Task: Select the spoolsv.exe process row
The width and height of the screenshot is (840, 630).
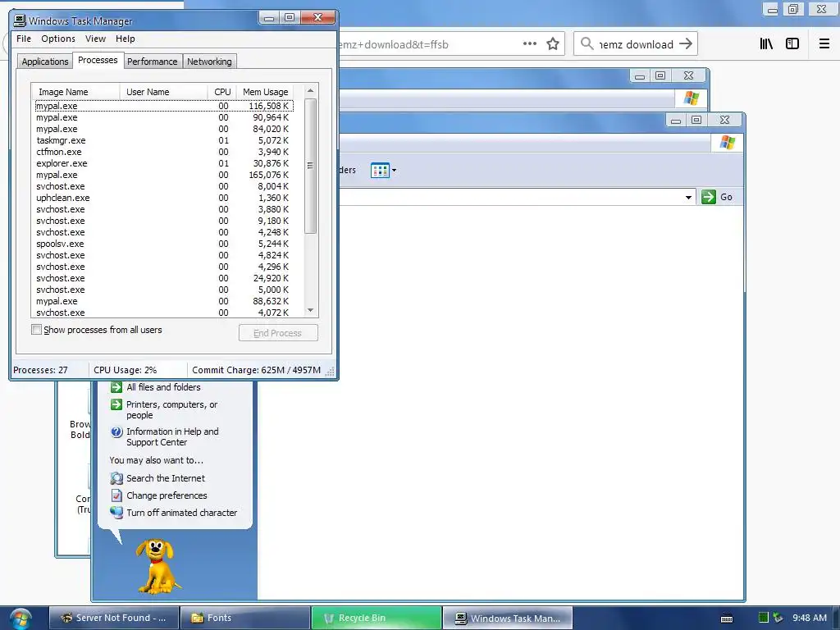Action: 163,244
